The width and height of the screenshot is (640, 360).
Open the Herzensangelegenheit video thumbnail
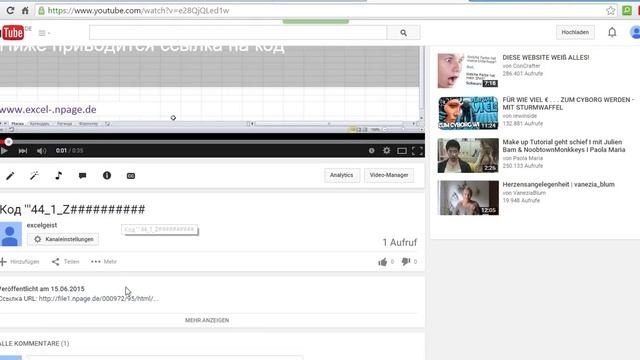468,198
